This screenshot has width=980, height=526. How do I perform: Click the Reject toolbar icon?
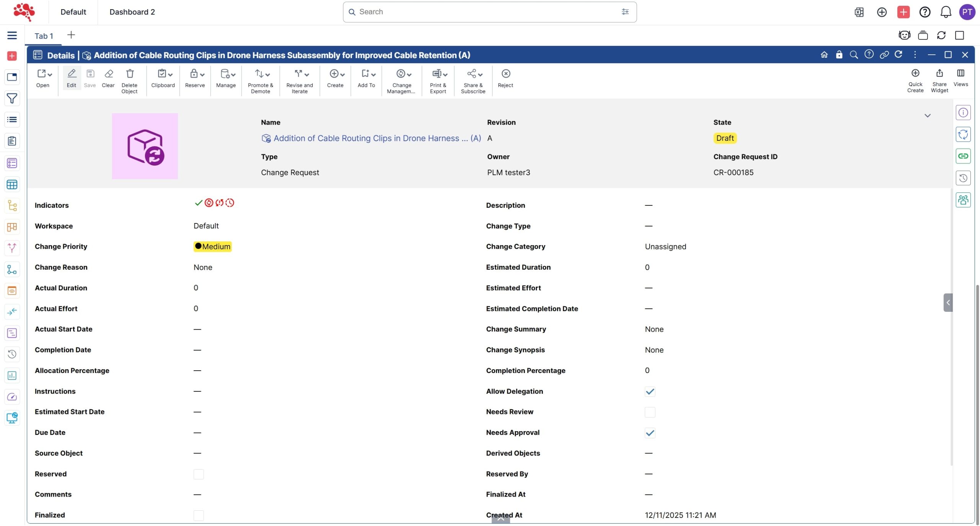506,73
